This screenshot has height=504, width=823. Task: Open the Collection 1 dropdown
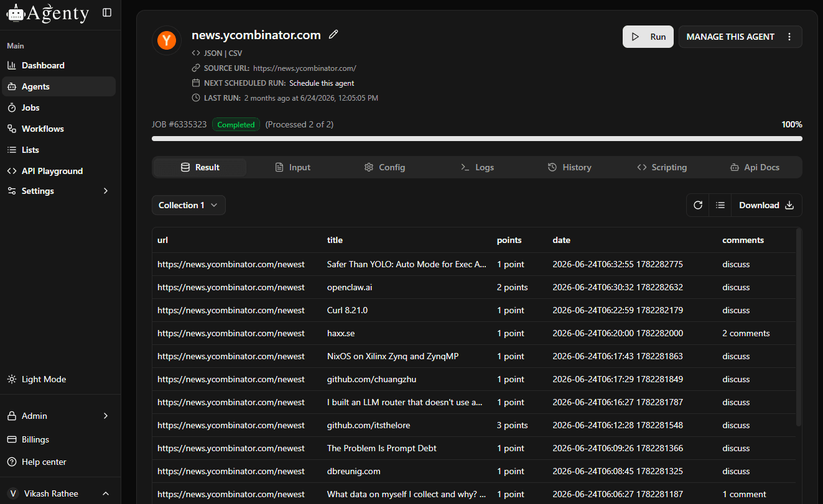coord(188,205)
